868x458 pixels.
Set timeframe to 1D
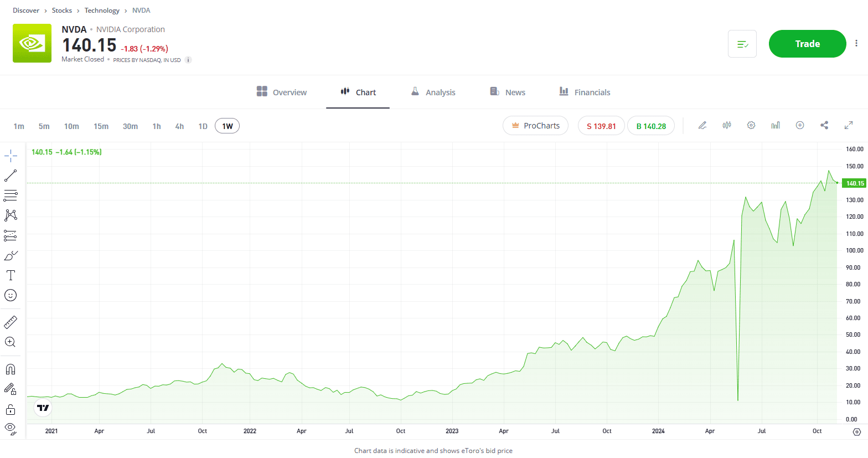[203, 126]
